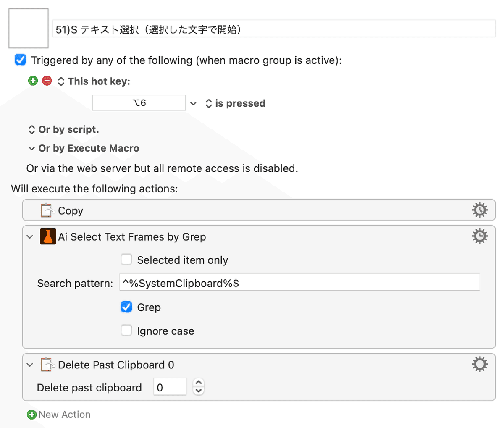Add a New Action
Viewport: 504px width, 428px height.
(x=58, y=415)
